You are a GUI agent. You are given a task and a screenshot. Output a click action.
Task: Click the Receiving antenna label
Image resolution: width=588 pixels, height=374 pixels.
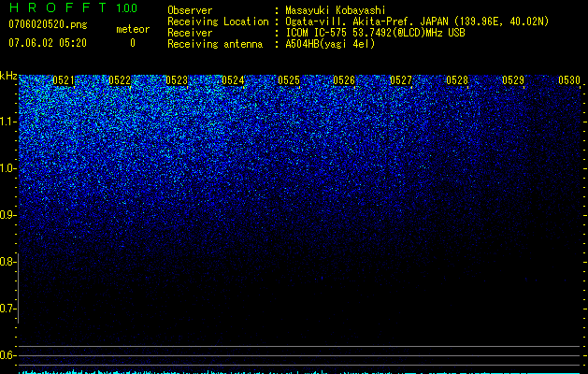click(215, 44)
